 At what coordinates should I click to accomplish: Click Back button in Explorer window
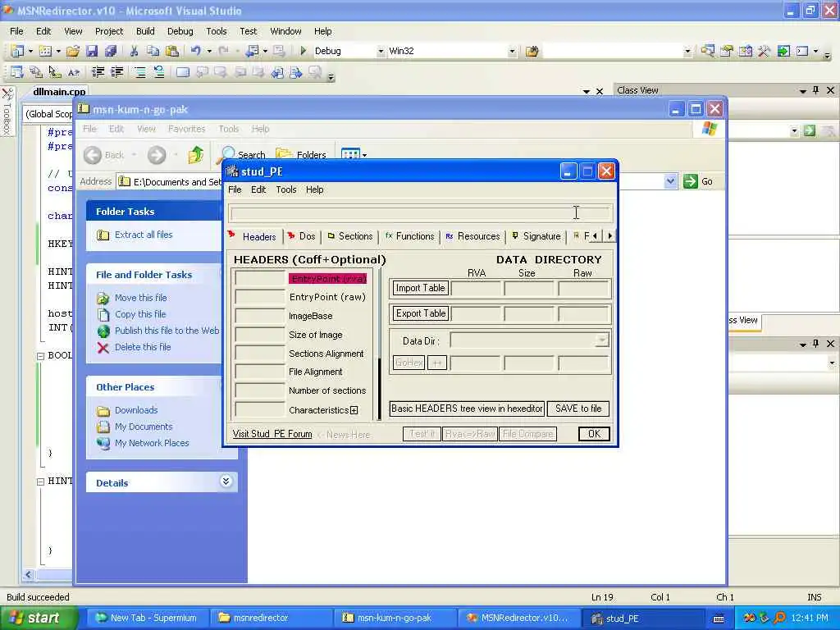(x=104, y=155)
